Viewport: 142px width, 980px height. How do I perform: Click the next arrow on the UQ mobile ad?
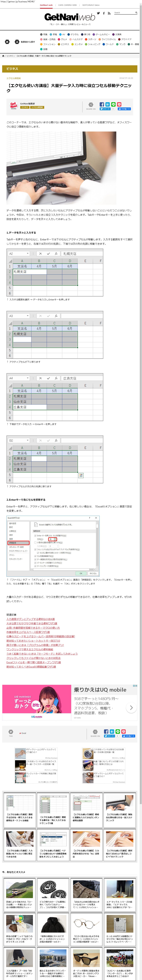pos(131,708)
